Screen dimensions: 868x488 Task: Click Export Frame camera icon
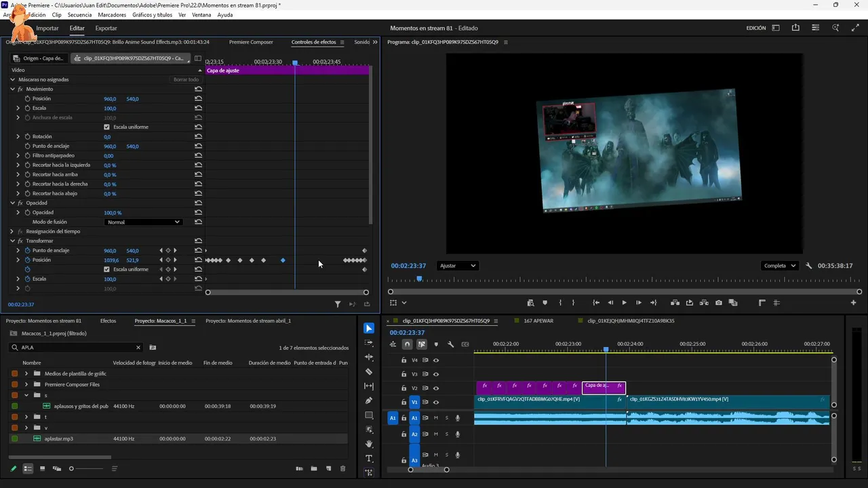719,303
